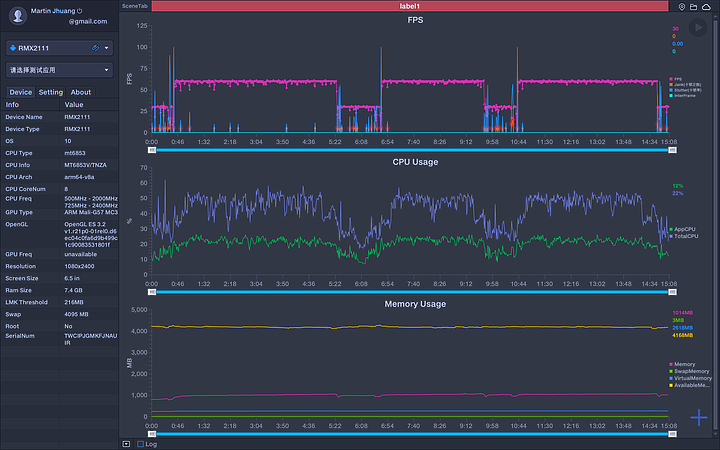
Task: Select the Swap value 4095 MB
Action: 76,314
